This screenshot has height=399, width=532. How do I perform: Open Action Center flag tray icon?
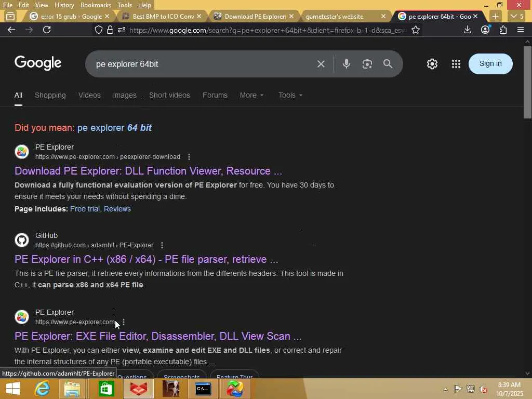(x=457, y=389)
